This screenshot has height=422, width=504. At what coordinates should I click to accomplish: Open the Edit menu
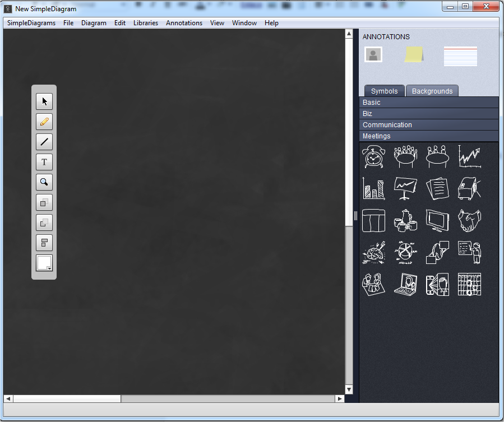pos(120,23)
